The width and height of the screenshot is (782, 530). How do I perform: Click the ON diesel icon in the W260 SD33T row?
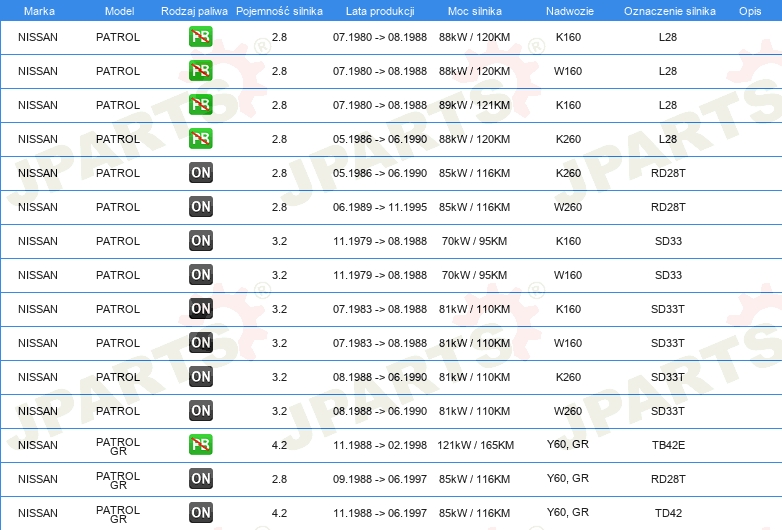pos(200,411)
